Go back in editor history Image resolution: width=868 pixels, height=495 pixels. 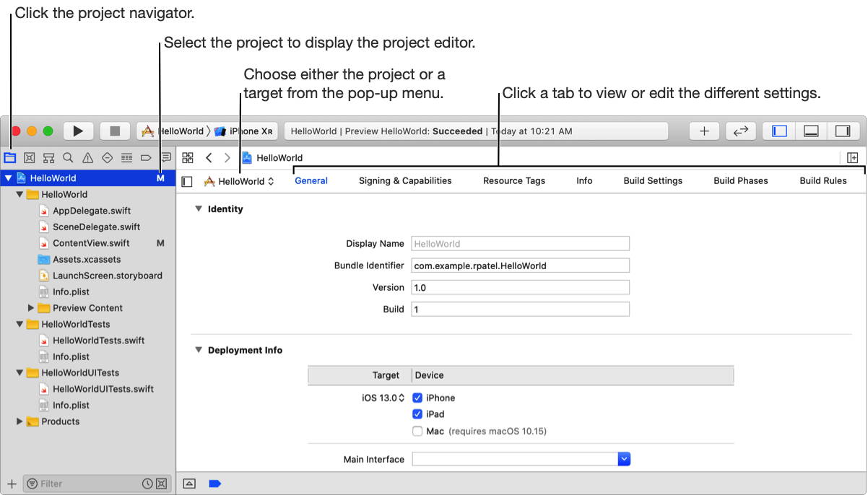[x=209, y=157]
